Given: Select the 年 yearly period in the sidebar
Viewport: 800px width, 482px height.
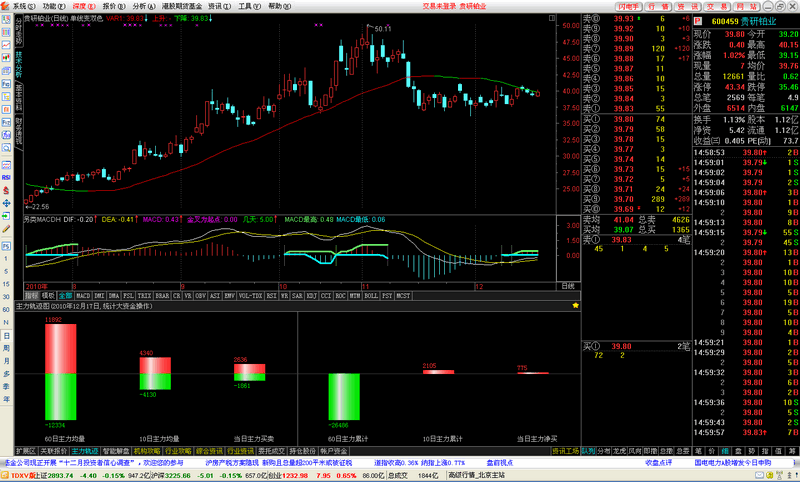Looking at the screenshot, I should tap(6, 399).
